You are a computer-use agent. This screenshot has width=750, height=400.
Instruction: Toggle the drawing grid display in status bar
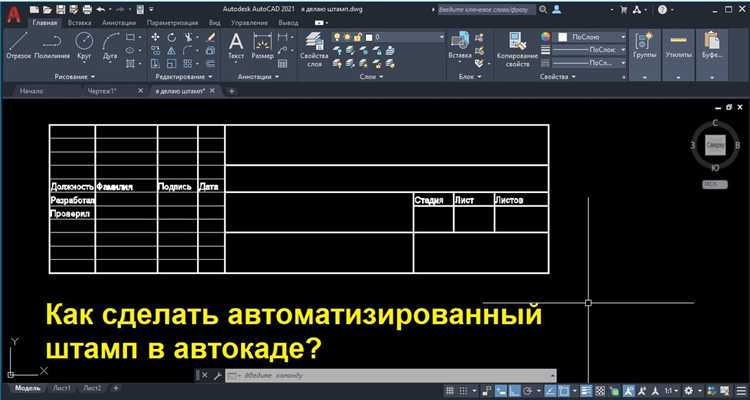coord(450,390)
